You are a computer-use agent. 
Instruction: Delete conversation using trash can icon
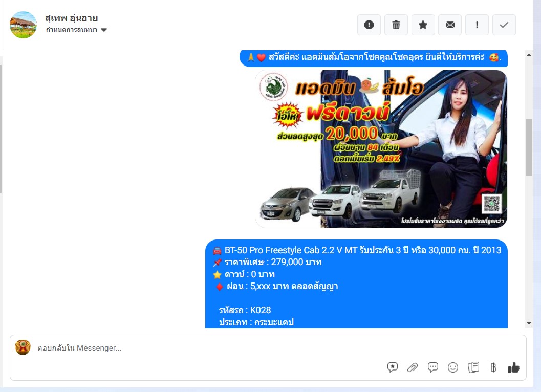(x=396, y=25)
